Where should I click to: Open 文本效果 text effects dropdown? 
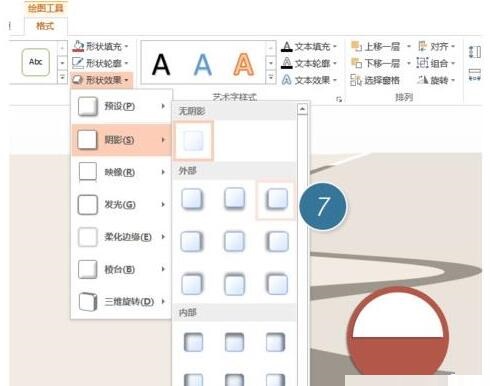coord(309,80)
